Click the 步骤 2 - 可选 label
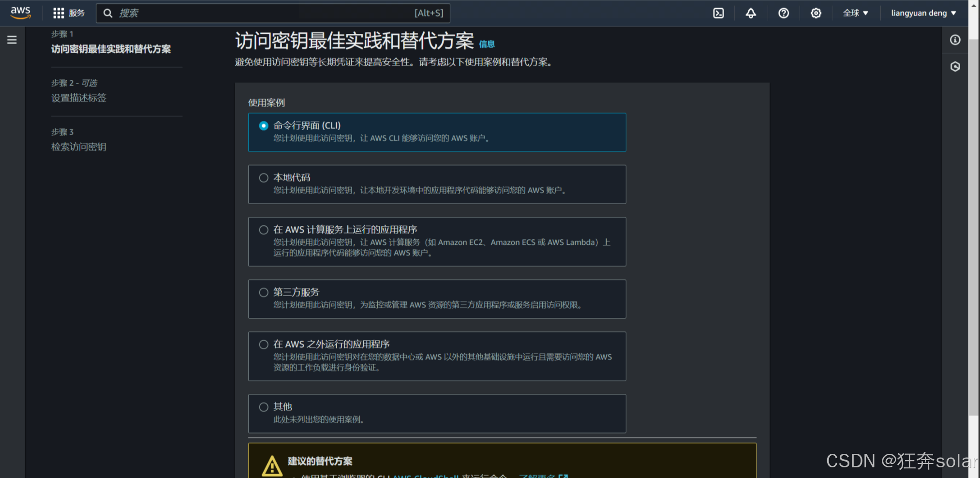980x478 pixels. pyautogui.click(x=74, y=83)
